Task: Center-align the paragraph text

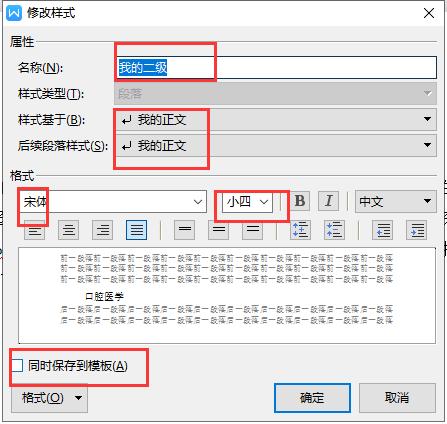Action: click(x=69, y=230)
